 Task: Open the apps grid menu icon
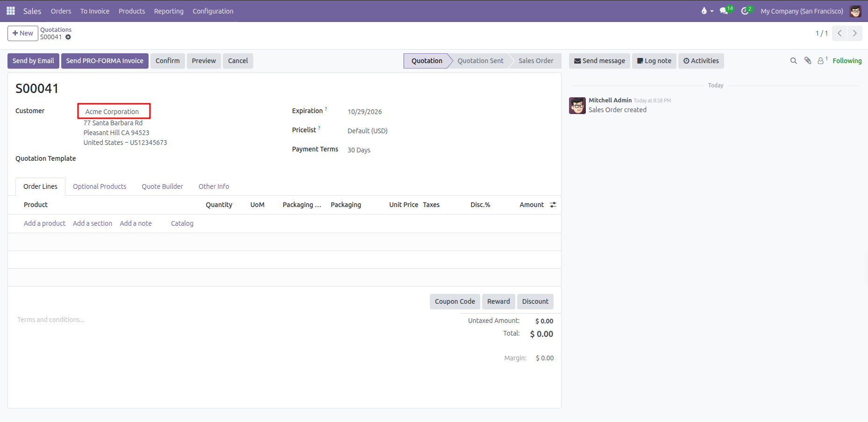click(x=11, y=11)
